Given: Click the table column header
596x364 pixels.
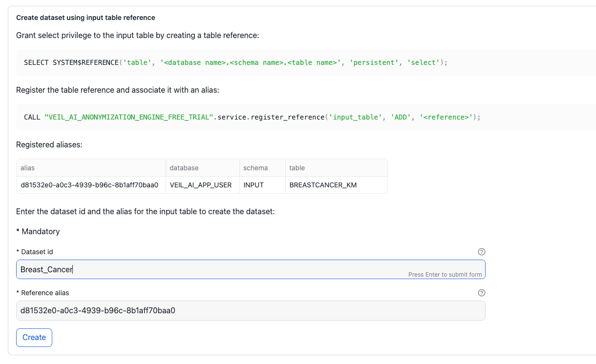Looking at the screenshot, I should click(x=336, y=168).
